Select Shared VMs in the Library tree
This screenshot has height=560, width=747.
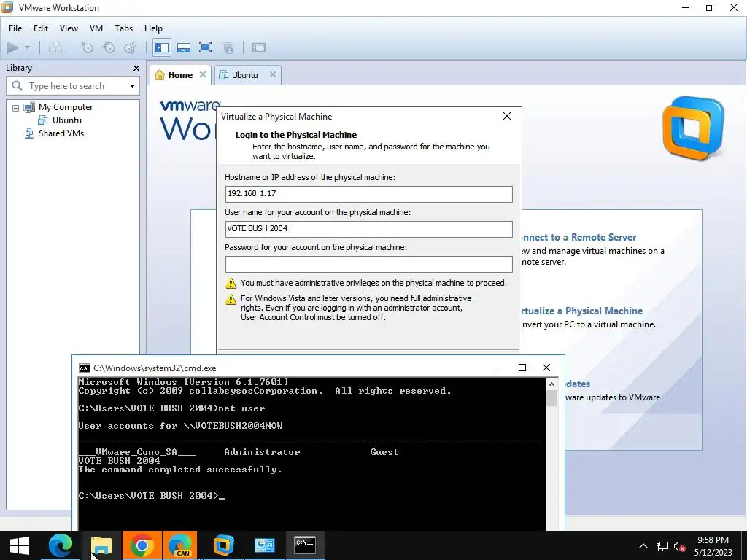pos(61,133)
